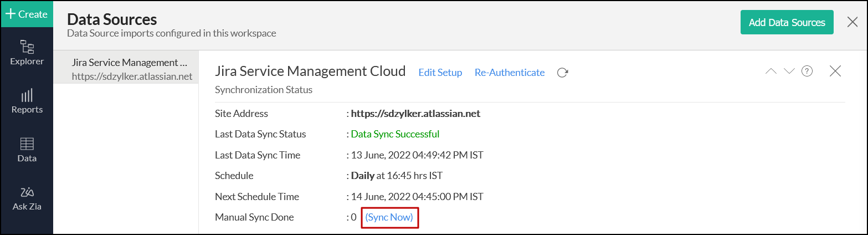Close the Data Sources dialog
Screen dimensions: 868x235
(x=852, y=22)
